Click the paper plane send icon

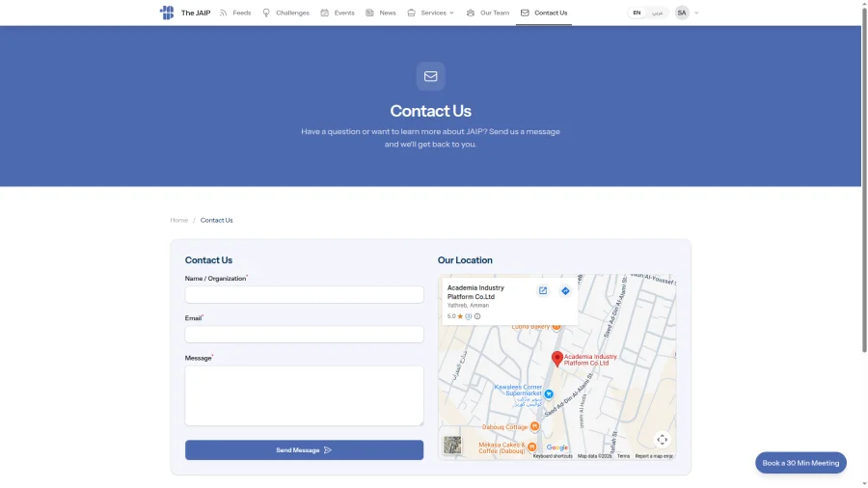328,449
